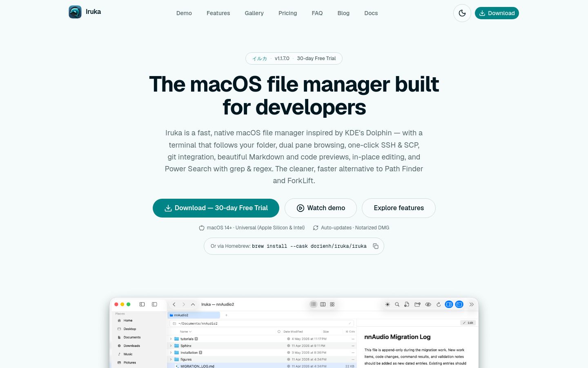Viewport: 588px width, 368px height.
Task: Open search with the magnifier icon in the toolbar
Action: 397,304
